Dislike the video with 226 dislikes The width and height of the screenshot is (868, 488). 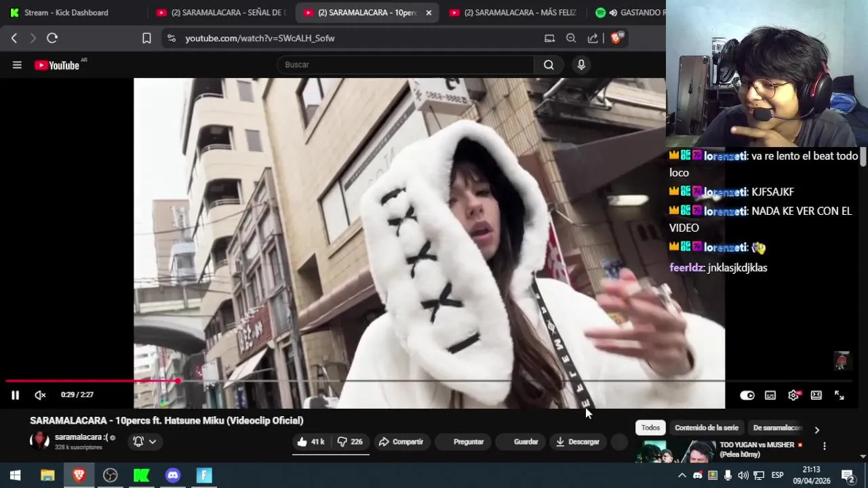click(x=350, y=442)
